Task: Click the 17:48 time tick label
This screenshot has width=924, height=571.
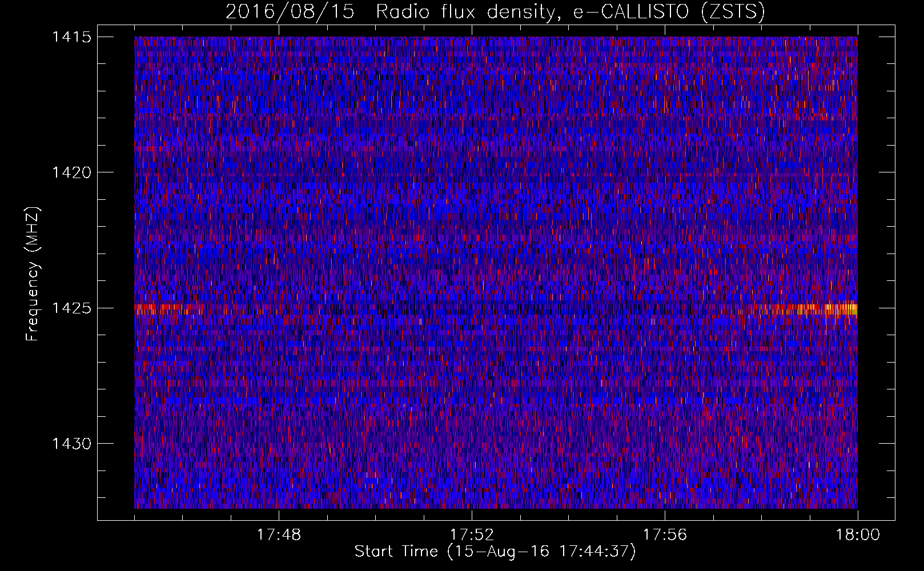Action: click(x=279, y=535)
